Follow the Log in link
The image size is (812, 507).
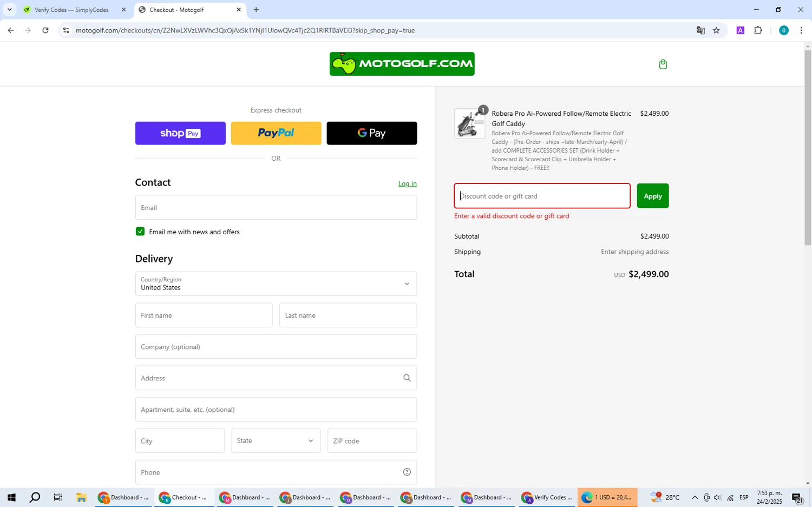(x=408, y=184)
